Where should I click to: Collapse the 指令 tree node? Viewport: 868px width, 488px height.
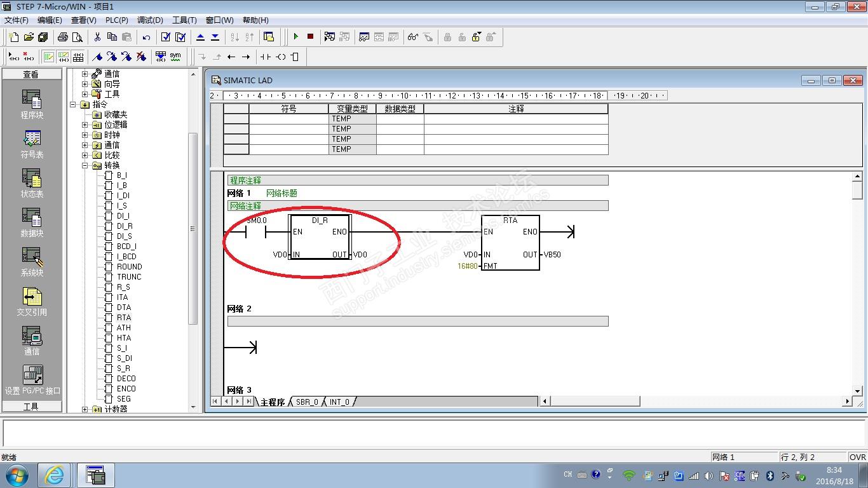point(73,104)
